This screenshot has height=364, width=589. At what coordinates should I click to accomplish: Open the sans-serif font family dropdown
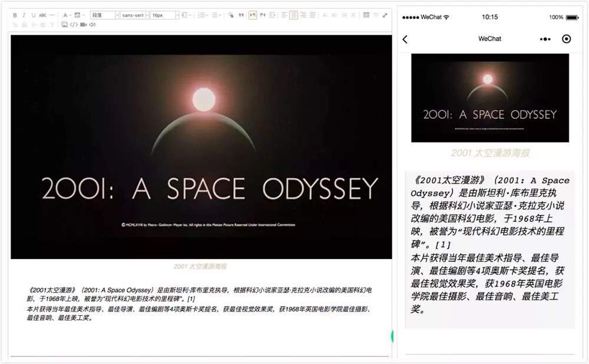pos(134,15)
